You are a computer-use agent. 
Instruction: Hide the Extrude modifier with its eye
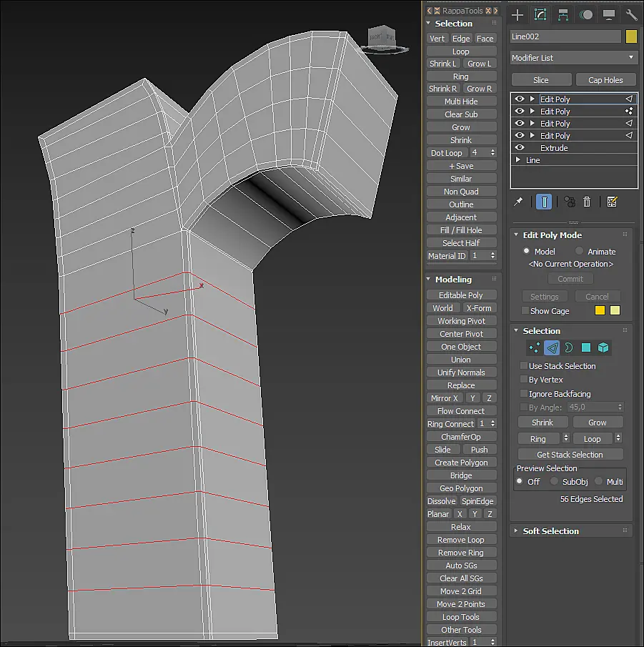[x=520, y=148]
